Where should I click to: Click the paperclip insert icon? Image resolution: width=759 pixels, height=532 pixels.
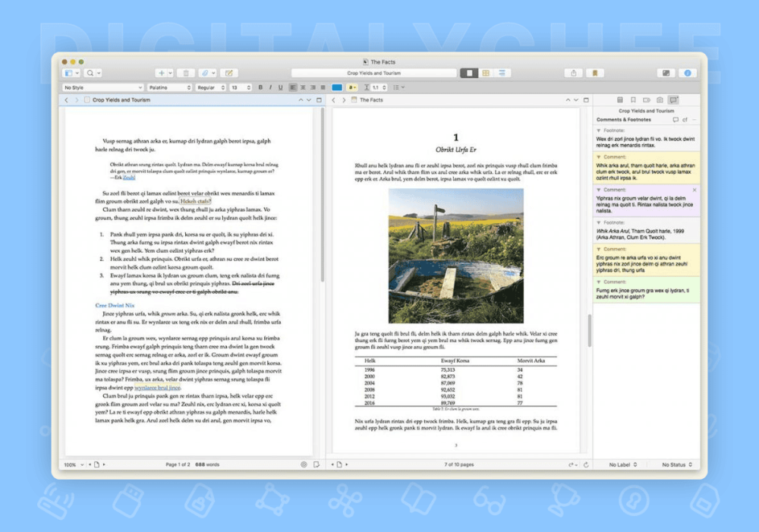tap(205, 73)
